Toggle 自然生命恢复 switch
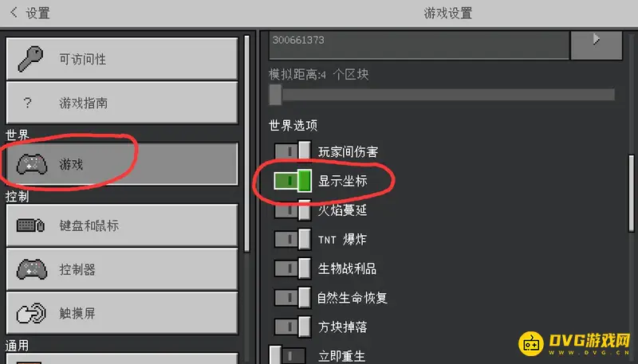The image size is (638, 364). (x=293, y=298)
